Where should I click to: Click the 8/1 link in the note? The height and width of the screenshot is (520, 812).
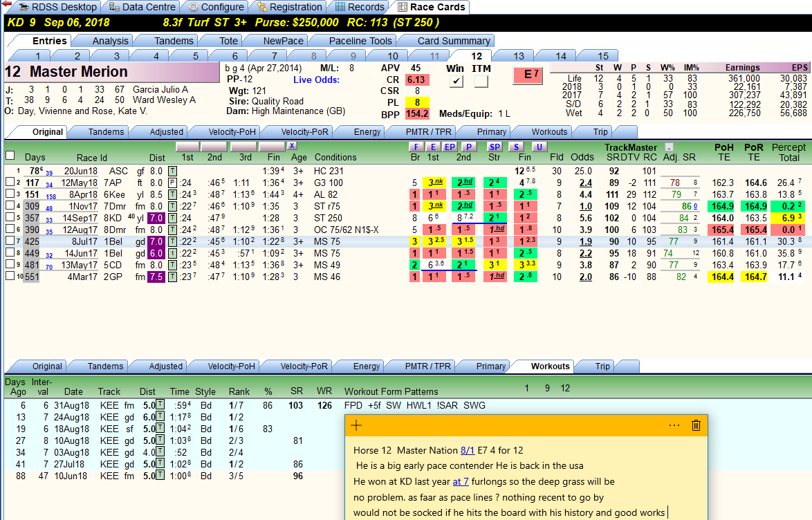click(468, 451)
